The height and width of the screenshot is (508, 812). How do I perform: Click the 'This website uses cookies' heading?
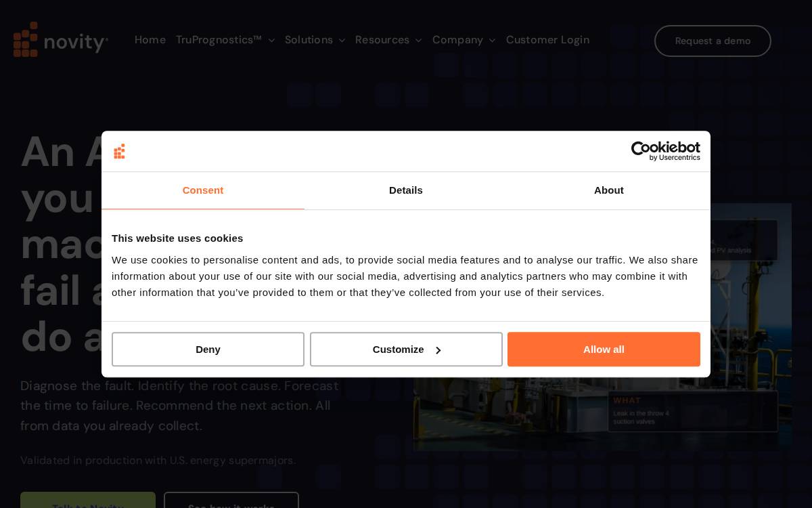[x=177, y=238]
